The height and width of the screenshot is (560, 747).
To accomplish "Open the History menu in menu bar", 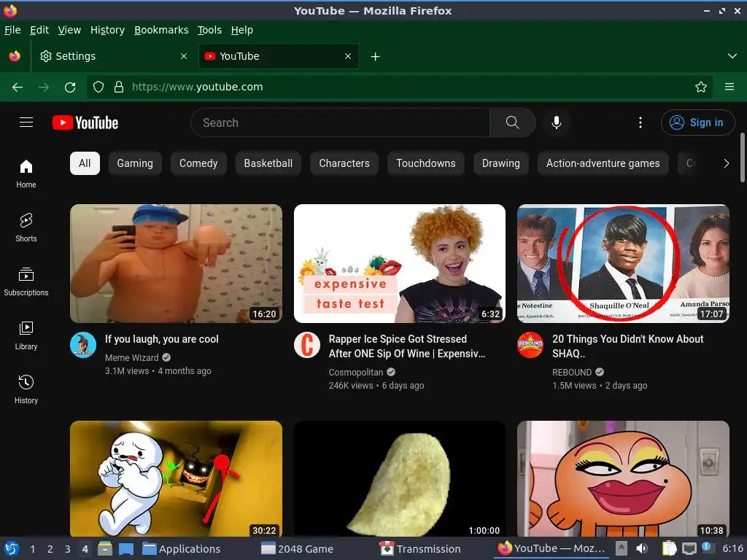I will [x=107, y=30].
